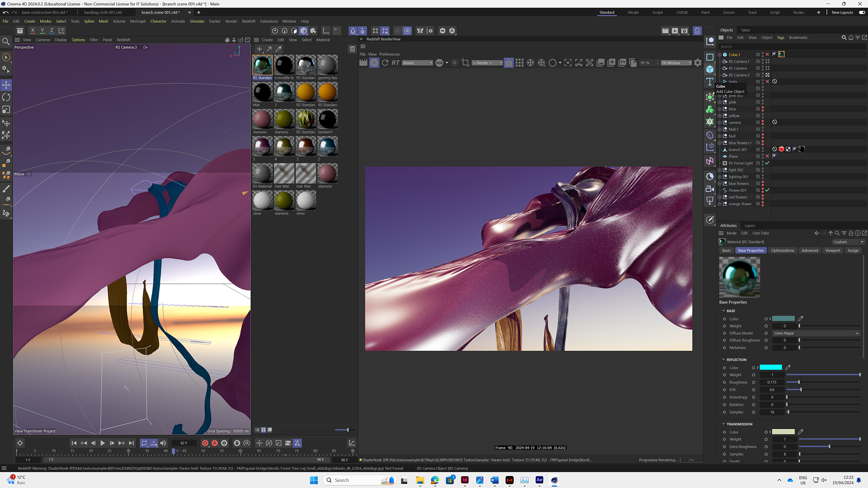Viewport: 868px width, 488px height.
Task: Adjust the Reflection Roughness slider
Action: point(823,382)
